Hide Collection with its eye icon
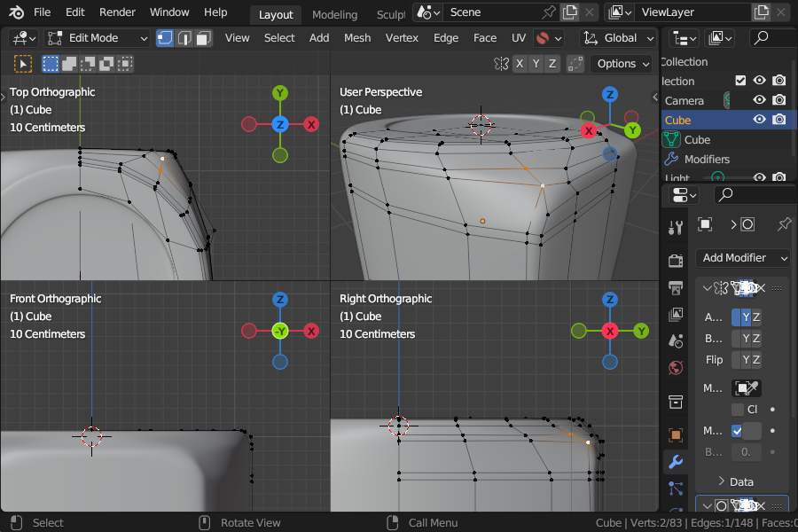This screenshot has width=798, height=532. pos(759,81)
